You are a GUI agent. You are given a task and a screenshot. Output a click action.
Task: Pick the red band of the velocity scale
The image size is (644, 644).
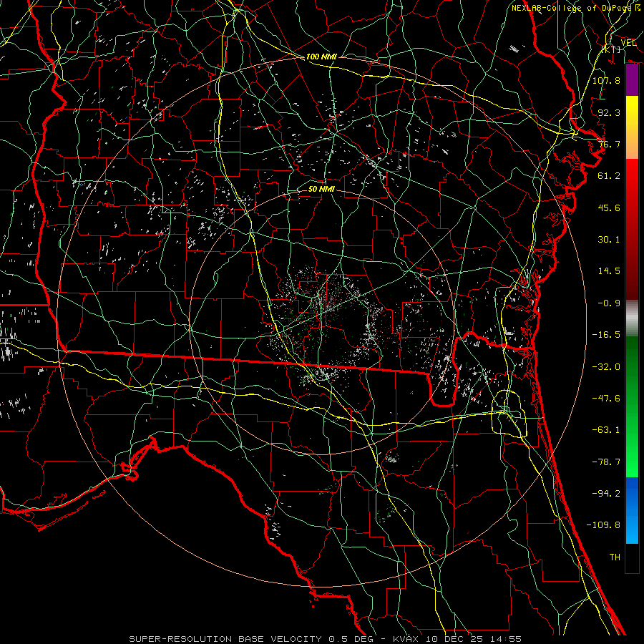pos(632,229)
